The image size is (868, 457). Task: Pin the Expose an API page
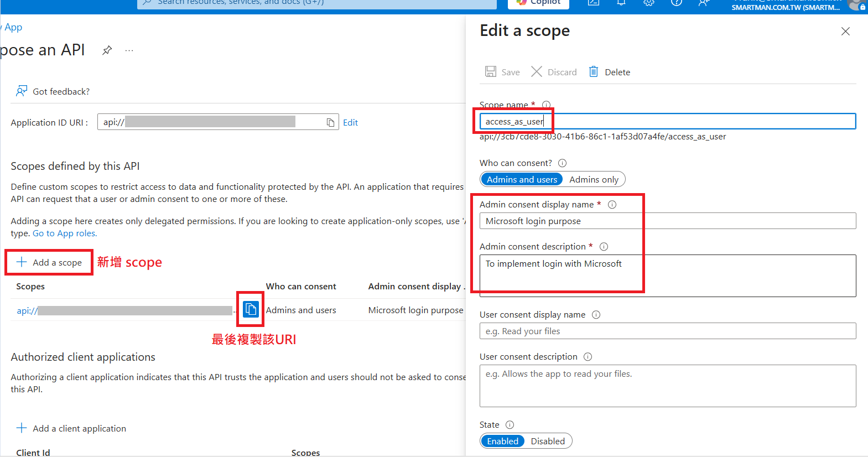coord(107,50)
